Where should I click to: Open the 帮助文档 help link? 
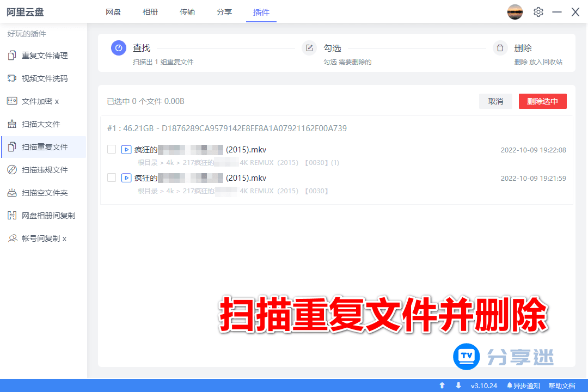pos(561,385)
